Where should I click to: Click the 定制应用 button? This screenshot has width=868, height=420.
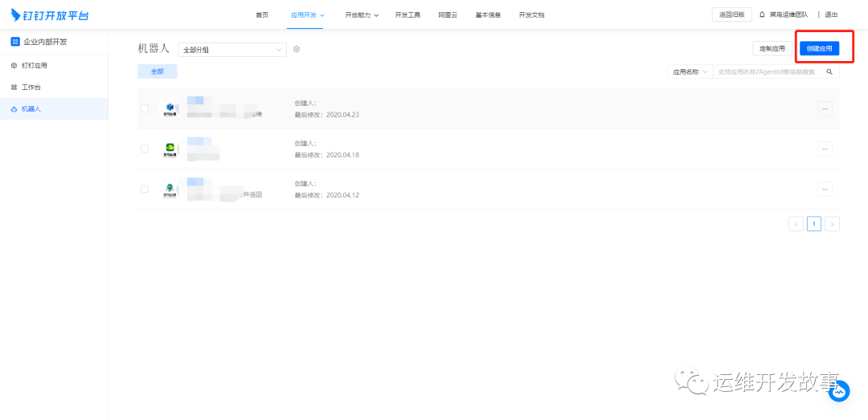point(772,49)
